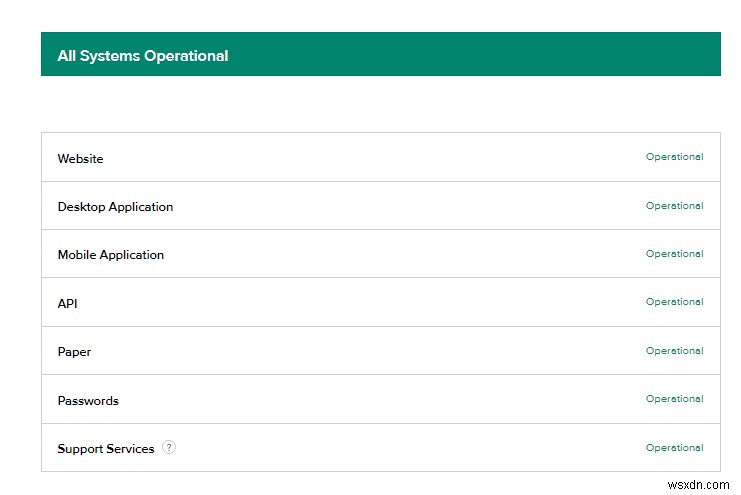Click the Support Services Operational status

tap(674, 448)
